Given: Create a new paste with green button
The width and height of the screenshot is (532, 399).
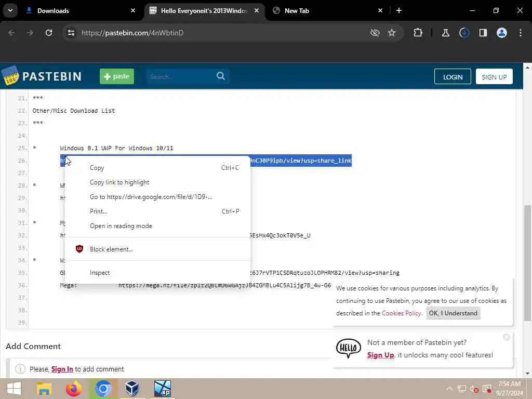Looking at the screenshot, I should click(x=117, y=76).
